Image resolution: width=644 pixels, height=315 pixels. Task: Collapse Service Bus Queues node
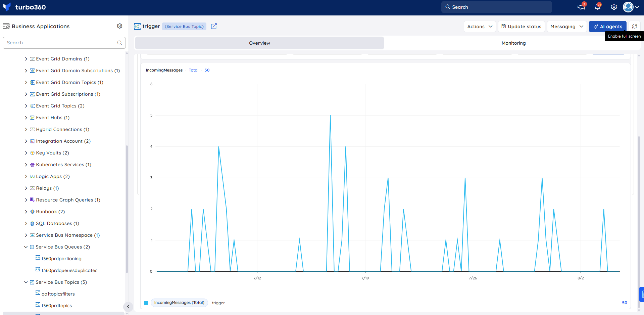26,247
